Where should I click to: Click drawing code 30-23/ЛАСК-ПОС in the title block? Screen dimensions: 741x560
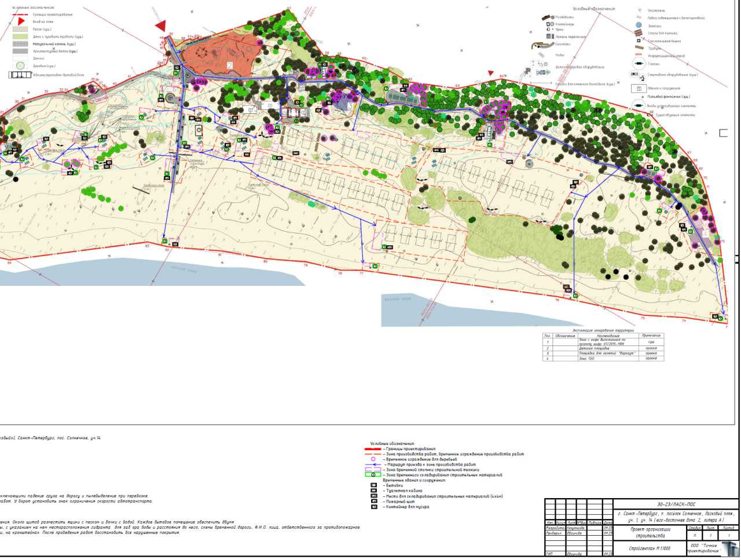pos(674,504)
